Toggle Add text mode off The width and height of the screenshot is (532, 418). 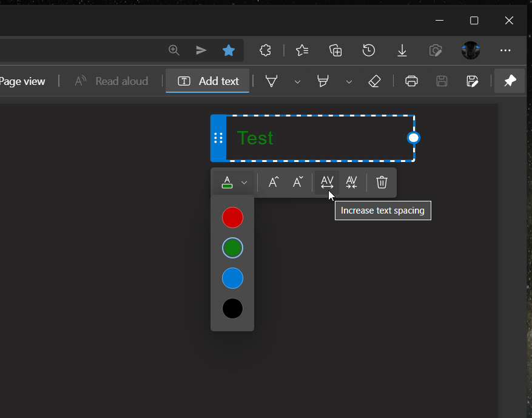click(x=207, y=81)
